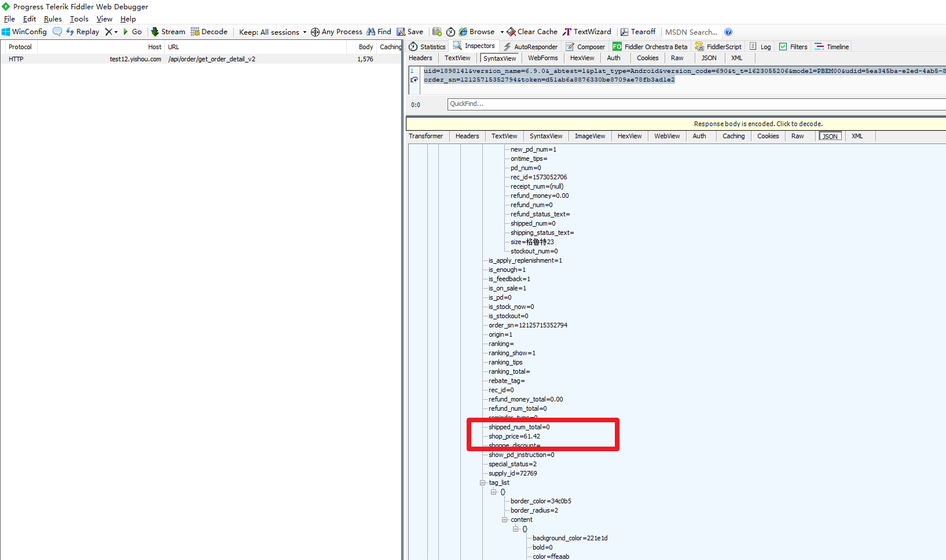The image size is (946, 560).
Task: Click the blue help icon
Action: point(728,32)
